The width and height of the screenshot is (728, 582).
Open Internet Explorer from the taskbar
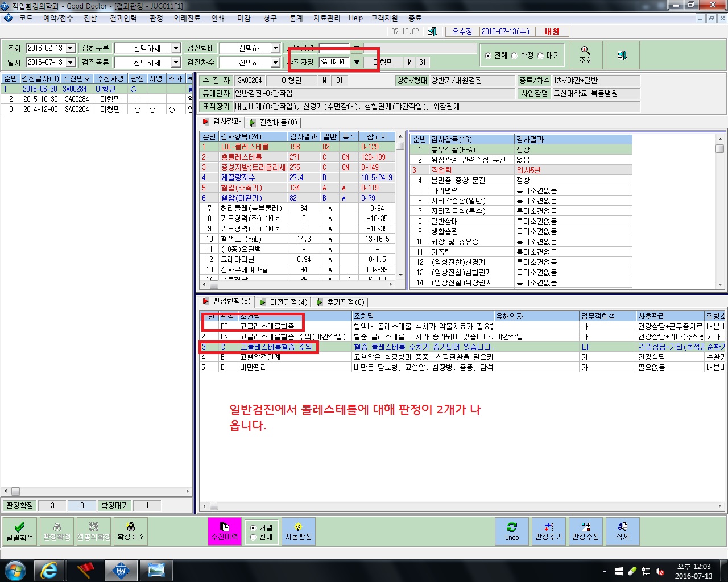click(x=49, y=570)
